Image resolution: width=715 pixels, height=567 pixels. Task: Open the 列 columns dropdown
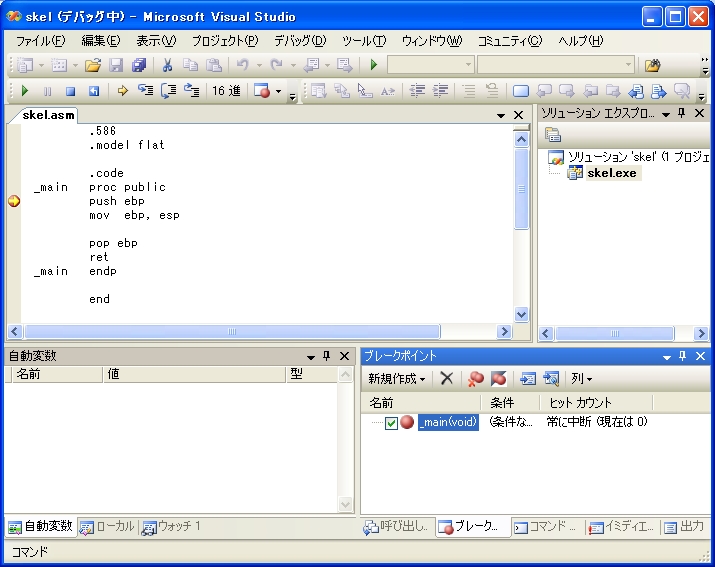[581, 379]
